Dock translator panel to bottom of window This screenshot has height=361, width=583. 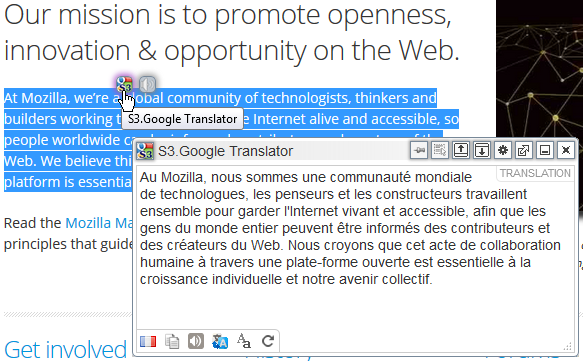click(x=482, y=151)
